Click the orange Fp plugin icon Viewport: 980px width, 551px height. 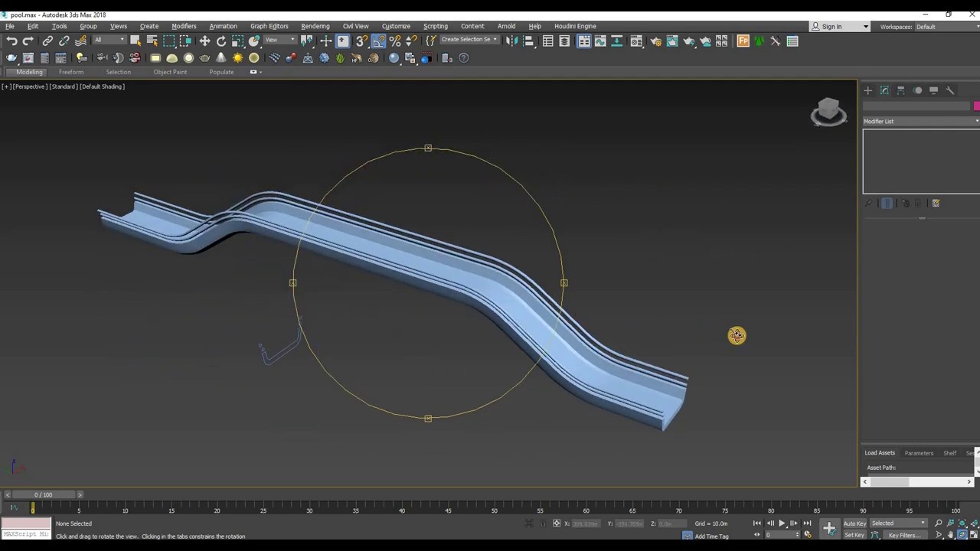tap(743, 41)
